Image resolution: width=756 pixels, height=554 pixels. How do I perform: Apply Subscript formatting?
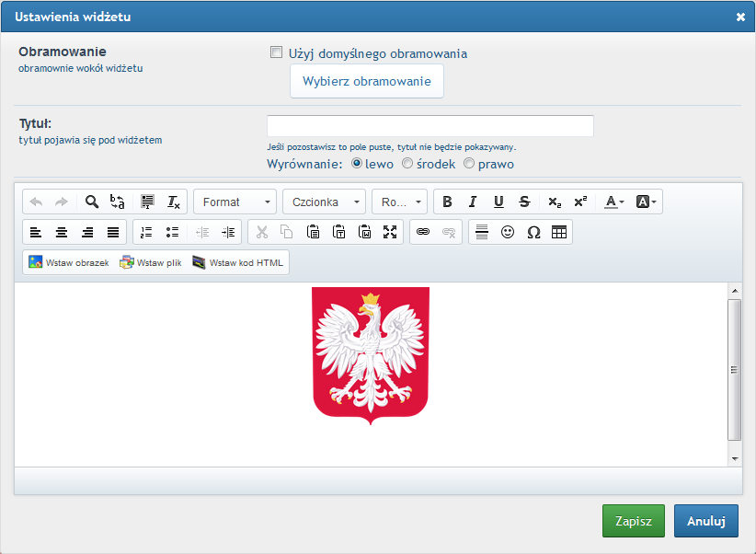click(555, 202)
